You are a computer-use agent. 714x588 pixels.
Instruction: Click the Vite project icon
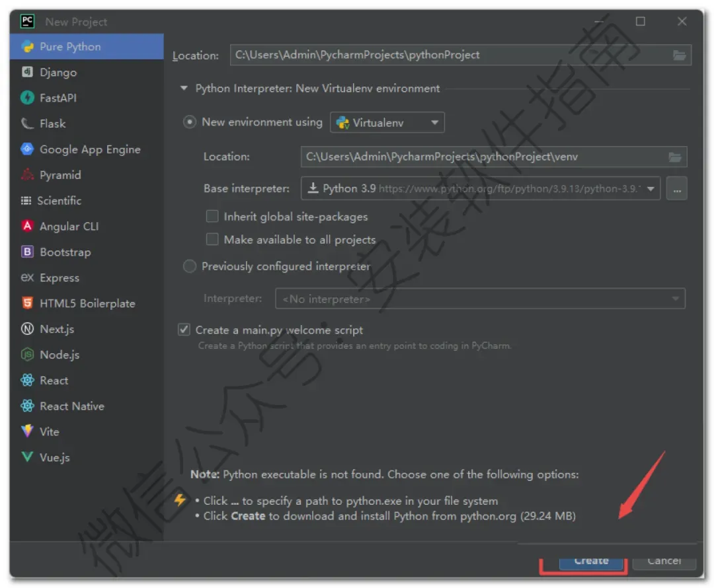[28, 431]
